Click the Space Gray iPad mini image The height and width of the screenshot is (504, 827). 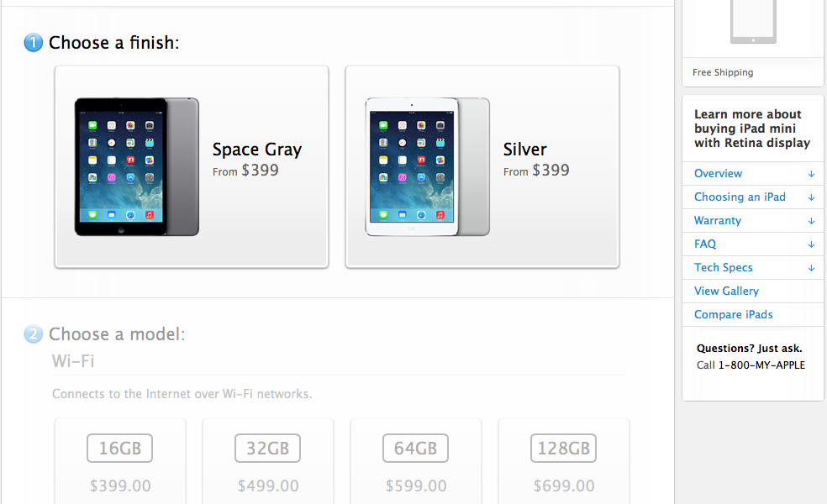click(136, 166)
